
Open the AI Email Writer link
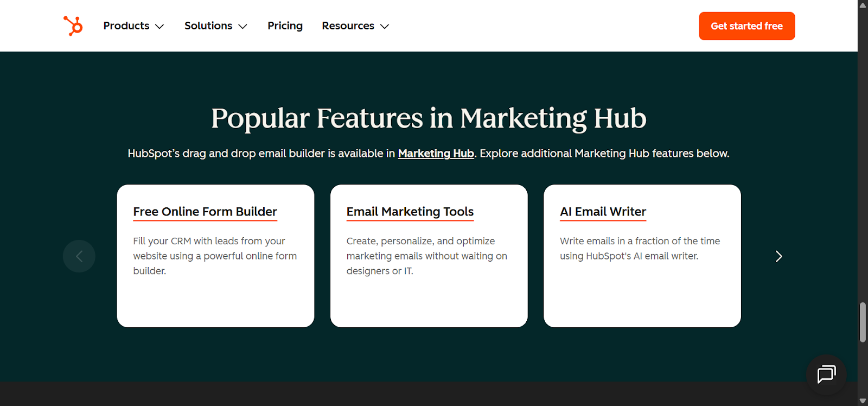point(603,212)
